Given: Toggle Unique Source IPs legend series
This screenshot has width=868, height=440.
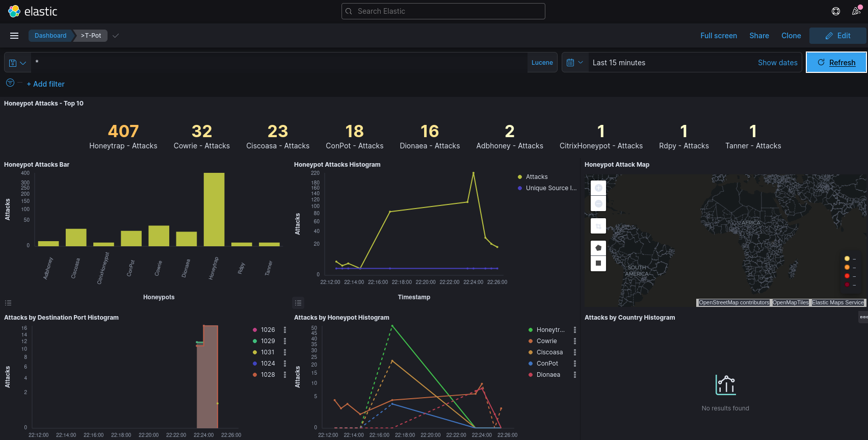Looking at the screenshot, I should 551,188.
